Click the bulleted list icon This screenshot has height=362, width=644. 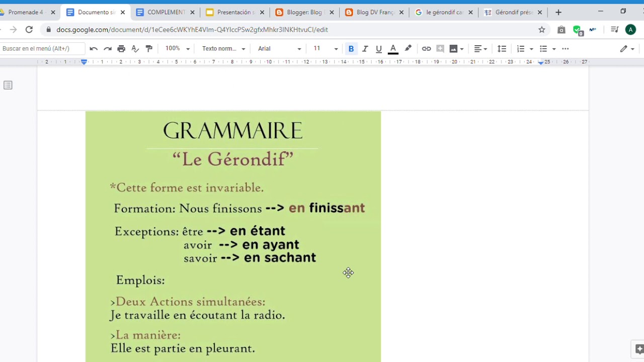(543, 49)
